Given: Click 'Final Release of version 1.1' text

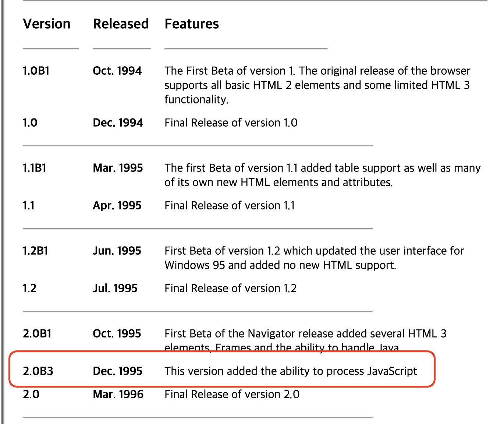Looking at the screenshot, I should (230, 205).
